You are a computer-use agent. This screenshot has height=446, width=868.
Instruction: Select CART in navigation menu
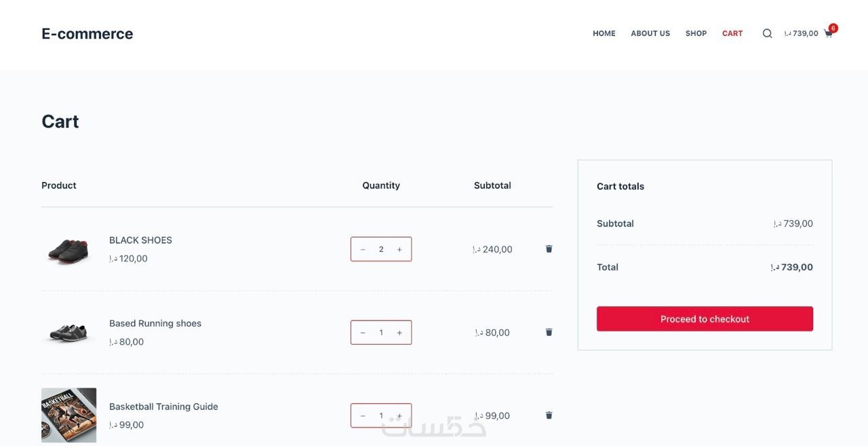pyautogui.click(x=732, y=33)
